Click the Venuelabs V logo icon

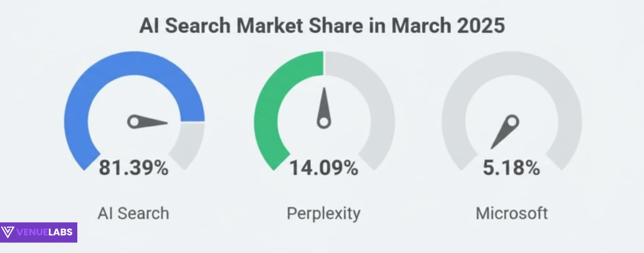pos(9,233)
